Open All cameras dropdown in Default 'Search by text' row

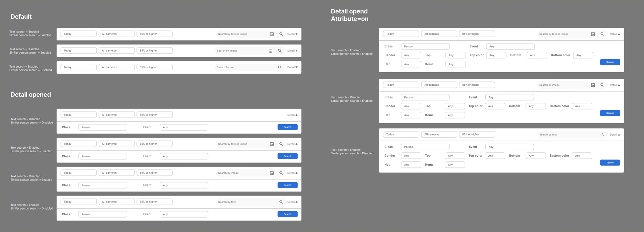click(116, 67)
